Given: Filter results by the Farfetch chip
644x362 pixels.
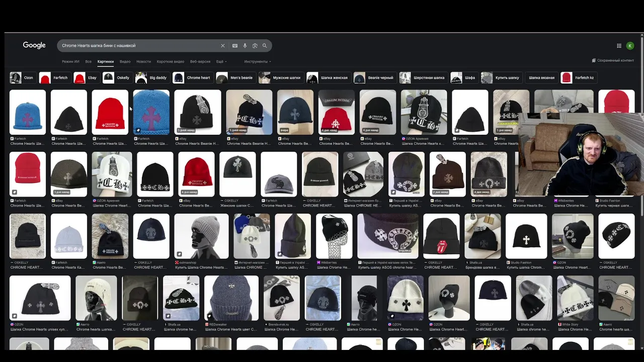Looking at the screenshot, I should pyautogui.click(x=54, y=78).
